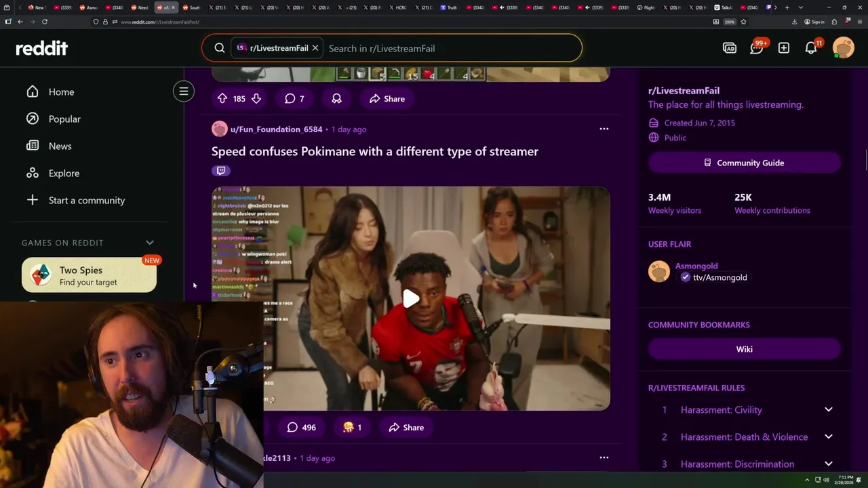This screenshot has width=868, height=488.
Task: Upvote the post with 185 votes
Action: point(222,99)
